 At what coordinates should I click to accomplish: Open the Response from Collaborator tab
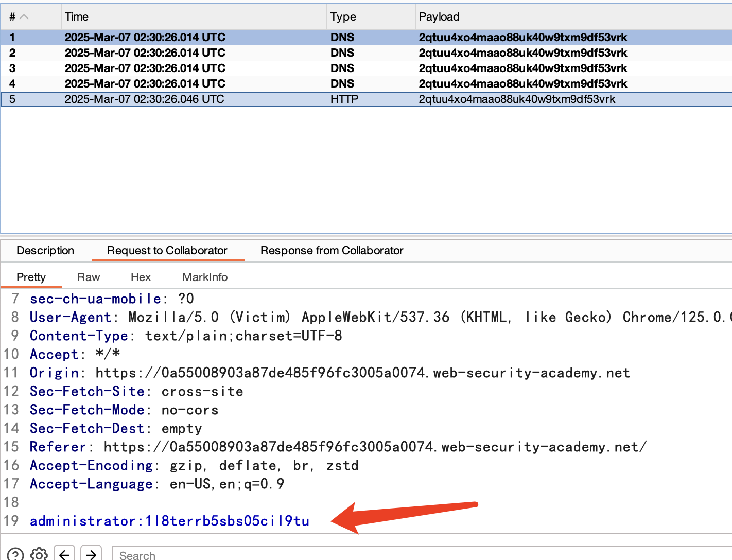332,251
